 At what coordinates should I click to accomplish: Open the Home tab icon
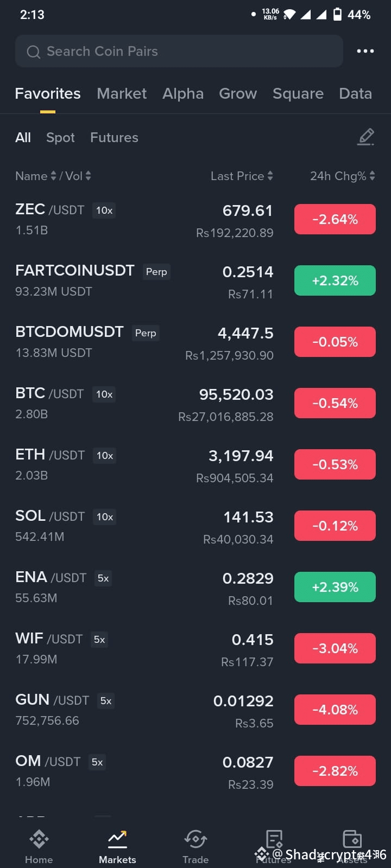(39, 839)
